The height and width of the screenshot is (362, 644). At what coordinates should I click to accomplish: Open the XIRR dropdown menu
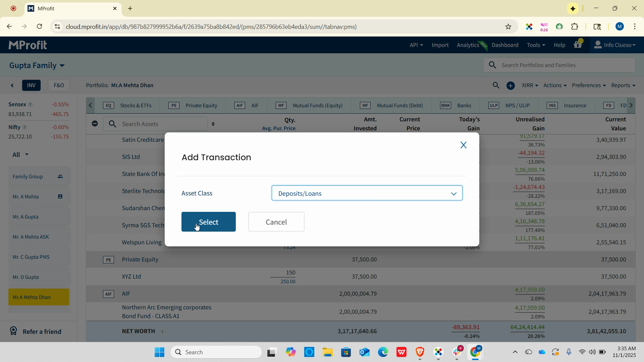[530, 85]
